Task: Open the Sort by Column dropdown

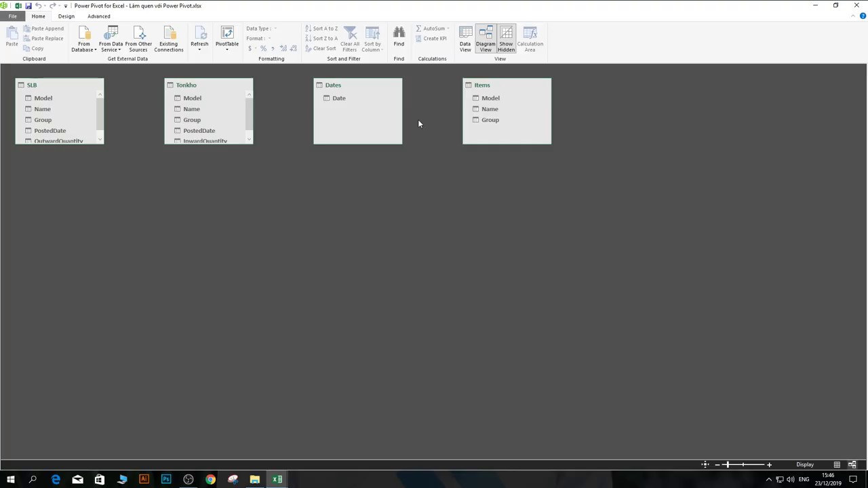Action: [372, 39]
